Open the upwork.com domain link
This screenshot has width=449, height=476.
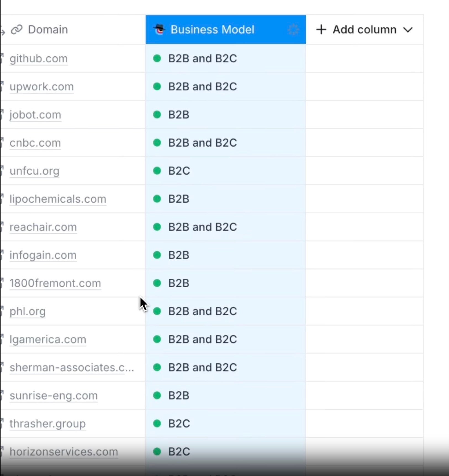42,87
